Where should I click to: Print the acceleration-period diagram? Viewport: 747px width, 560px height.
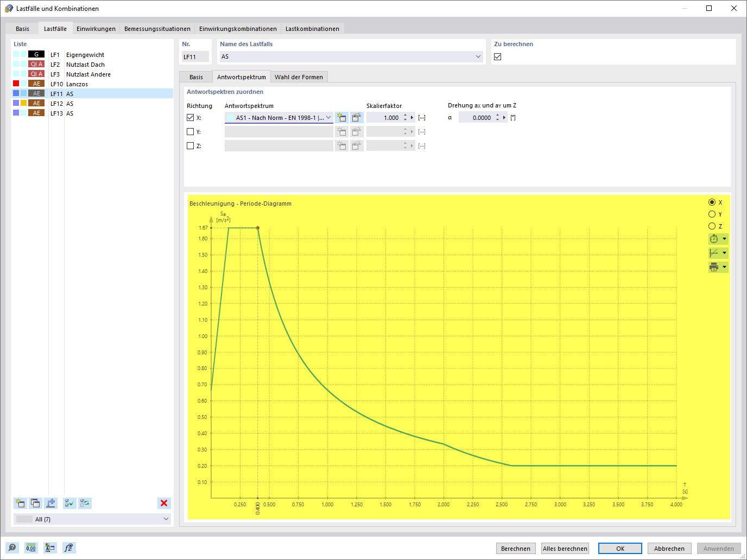click(x=714, y=267)
